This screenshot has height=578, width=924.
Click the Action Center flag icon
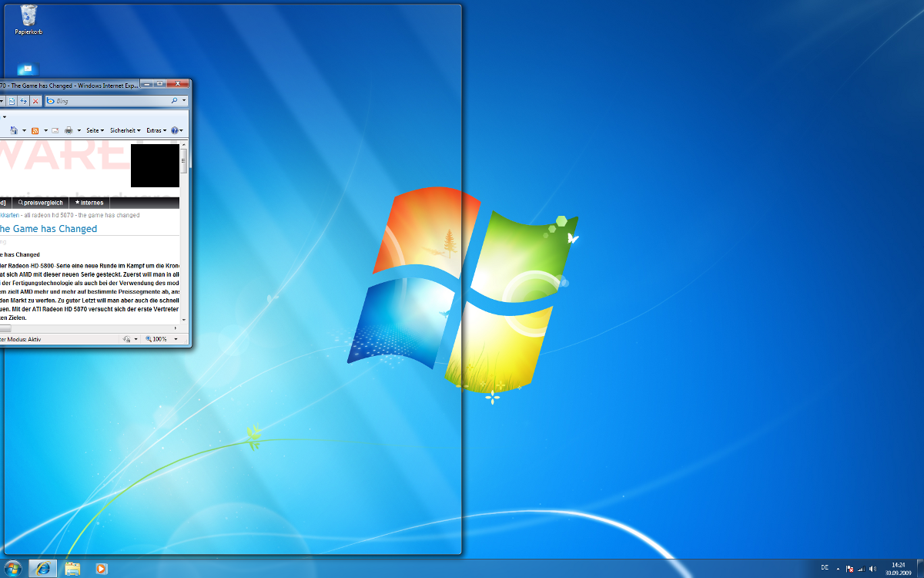[849, 569]
